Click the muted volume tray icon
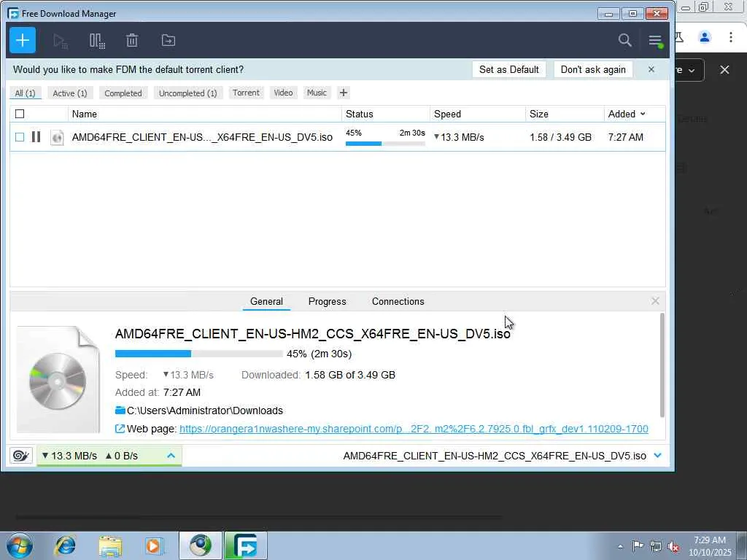 [674, 547]
